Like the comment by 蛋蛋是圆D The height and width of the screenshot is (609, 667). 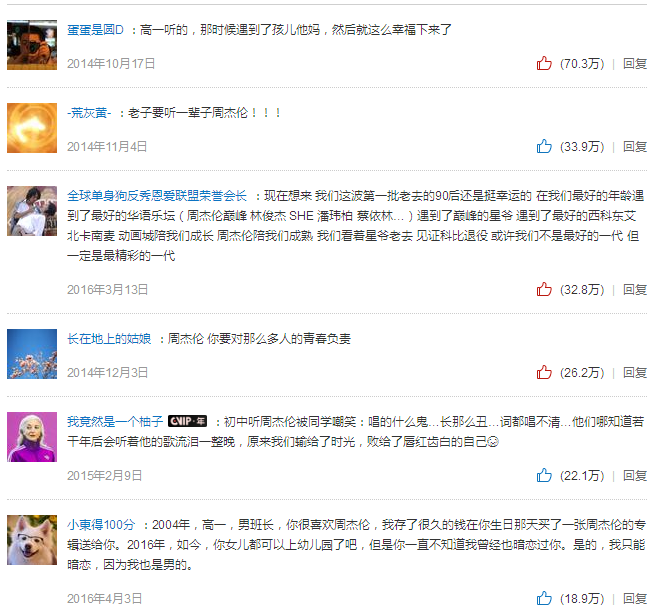click(x=544, y=64)
